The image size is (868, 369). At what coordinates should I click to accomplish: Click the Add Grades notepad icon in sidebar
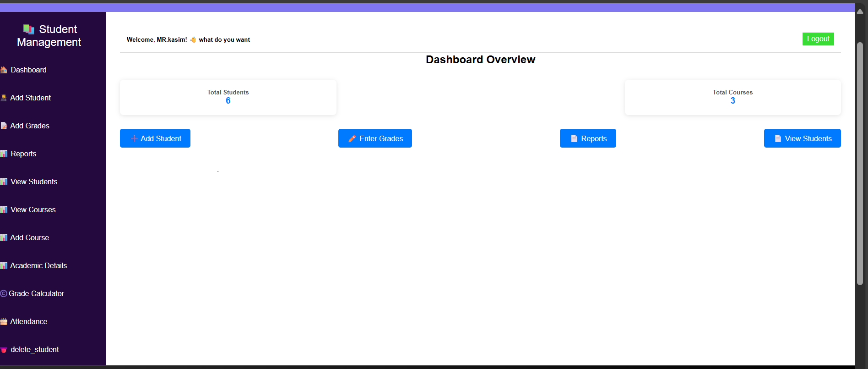[4, 126]
